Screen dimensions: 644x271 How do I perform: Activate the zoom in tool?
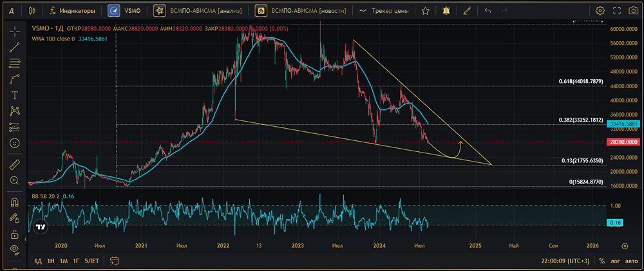pos(15,180)
